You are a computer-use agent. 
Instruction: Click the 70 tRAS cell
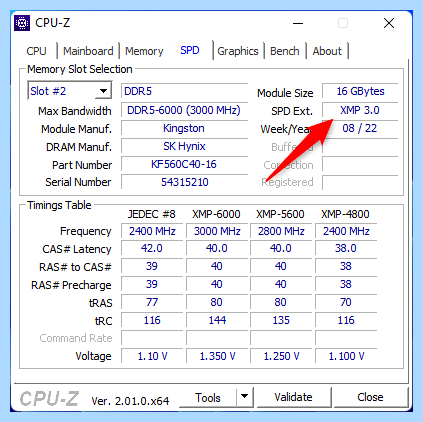coord(346,302)
